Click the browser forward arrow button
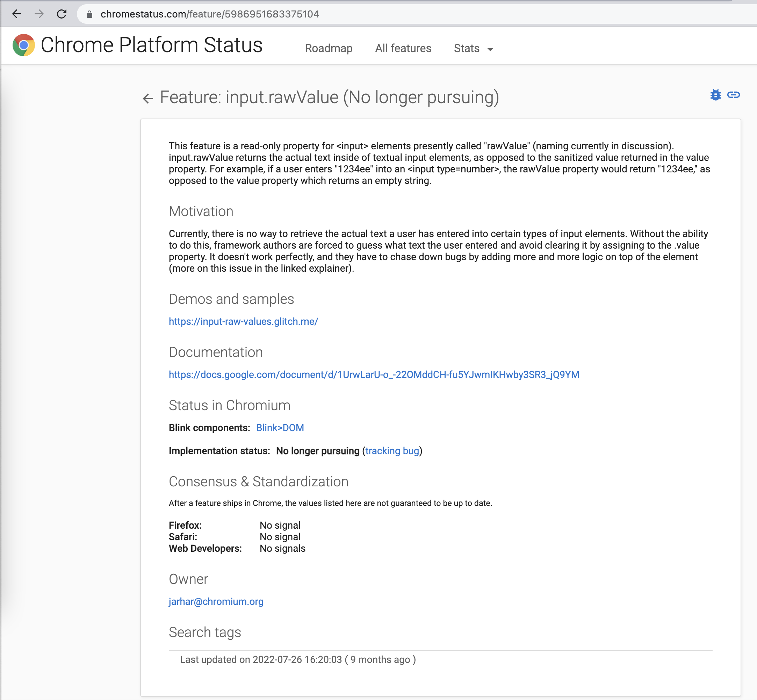This screenshot has width=757, height=700. (x=39, y=14)
